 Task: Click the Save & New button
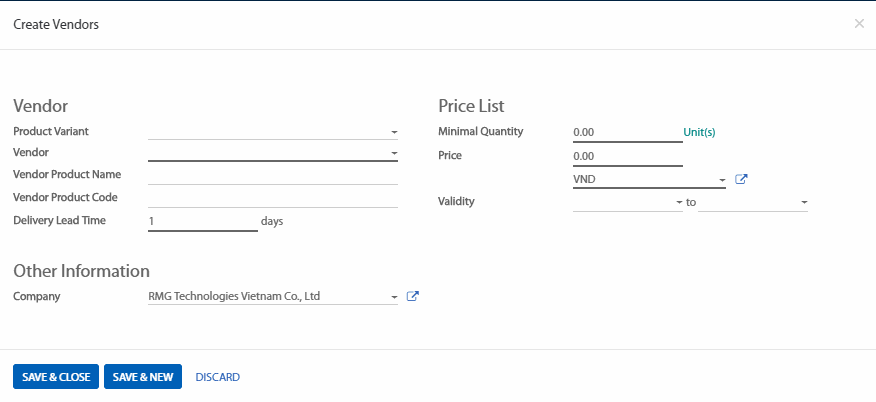143,377
